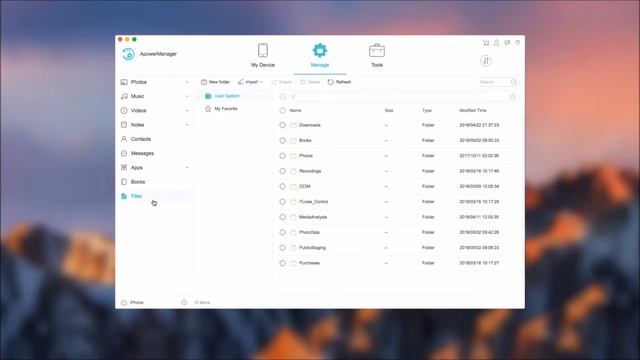Select the DCIM row checkbox
This screenshot has width=640, height=360.
click(282, 187)
